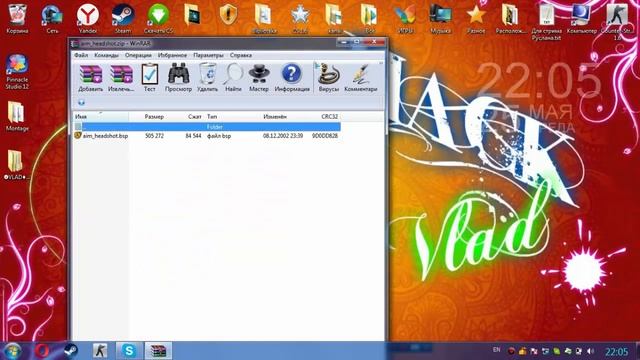This screenshot has width=640, height=360.
Task: Open the Комментарий (Comment) tool
Action: (x=361, y=78)
